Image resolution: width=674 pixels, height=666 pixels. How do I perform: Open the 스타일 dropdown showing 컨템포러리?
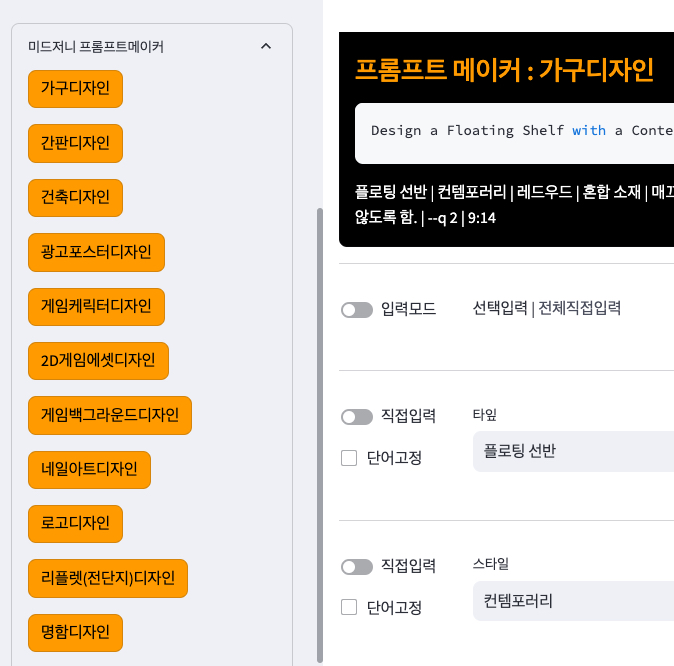[x=572, y=601]
